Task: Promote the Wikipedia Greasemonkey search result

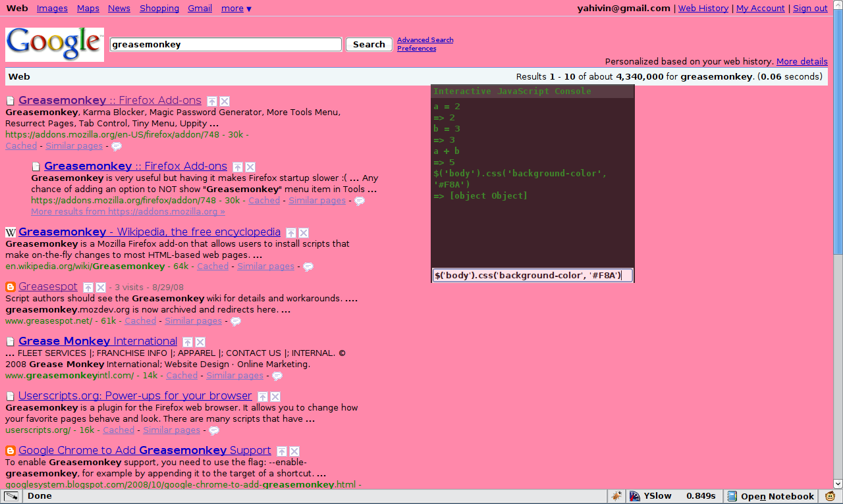Action: pos(291,232)
